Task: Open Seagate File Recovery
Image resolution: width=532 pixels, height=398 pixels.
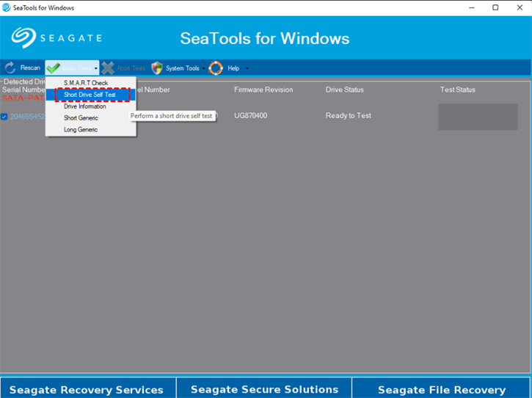Action: click(x=442, y=389)
